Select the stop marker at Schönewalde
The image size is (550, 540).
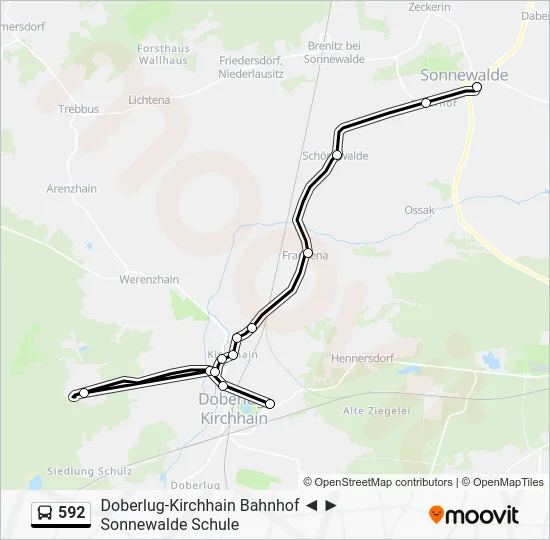pos(337,155)
